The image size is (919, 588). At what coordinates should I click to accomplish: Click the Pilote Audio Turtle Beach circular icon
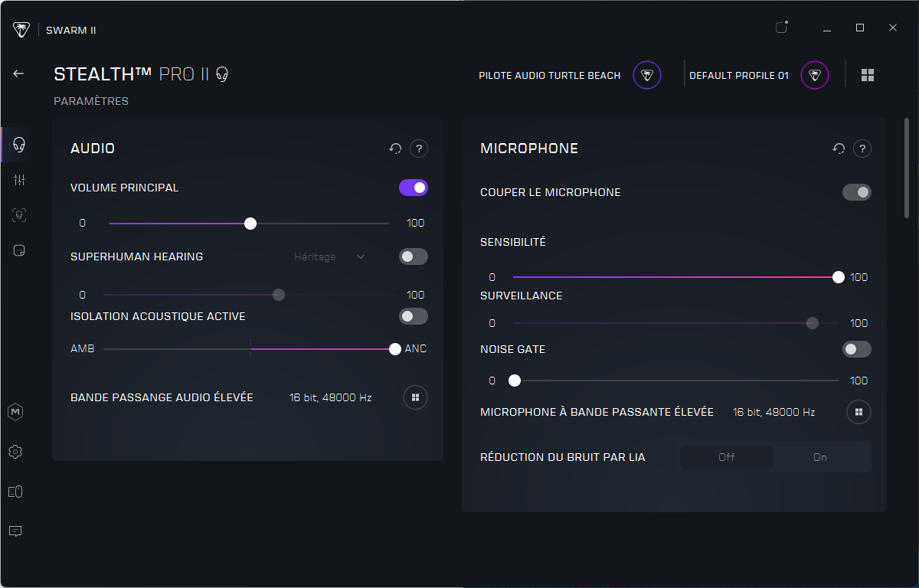[647, 75]
